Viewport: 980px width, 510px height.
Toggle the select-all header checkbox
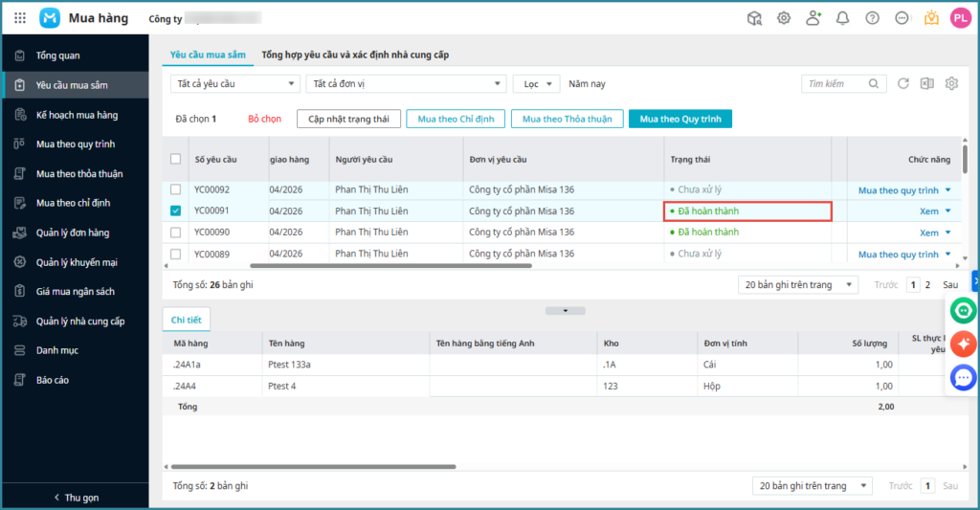pos(175,159)
